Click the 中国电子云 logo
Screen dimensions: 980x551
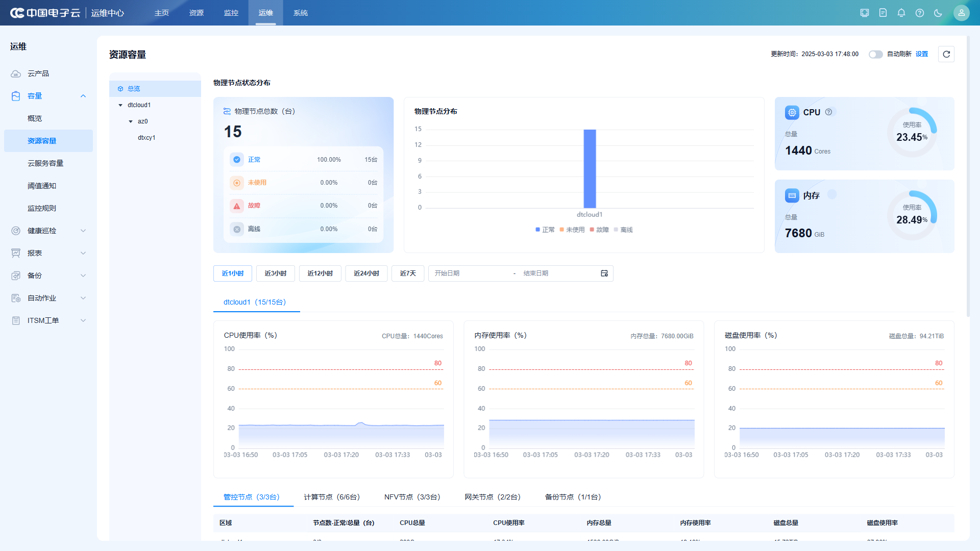point(45,13)
